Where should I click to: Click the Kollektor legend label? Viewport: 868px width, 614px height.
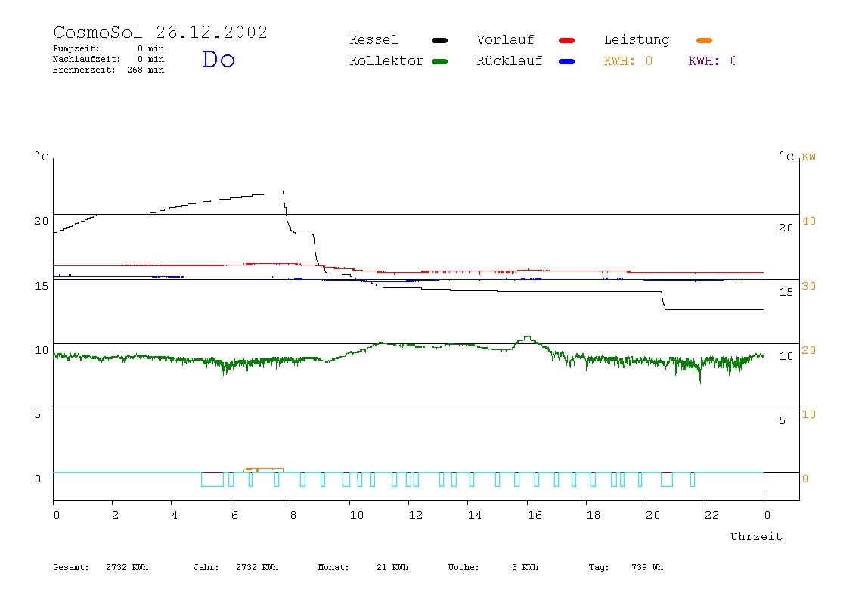(386, 61)
